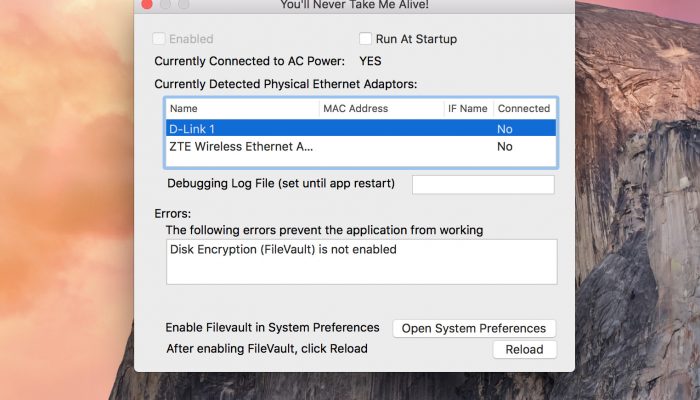Click the FileVault not enabled error message
Screen dimensions: 700x400
(283, 249)
